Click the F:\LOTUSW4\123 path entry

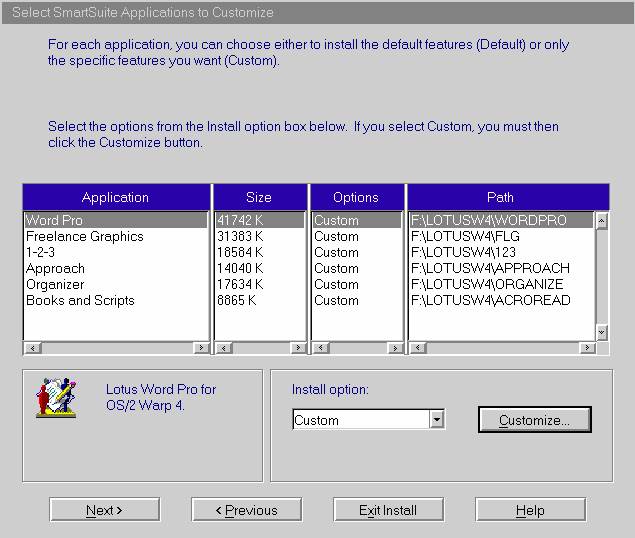coord(502,252)
